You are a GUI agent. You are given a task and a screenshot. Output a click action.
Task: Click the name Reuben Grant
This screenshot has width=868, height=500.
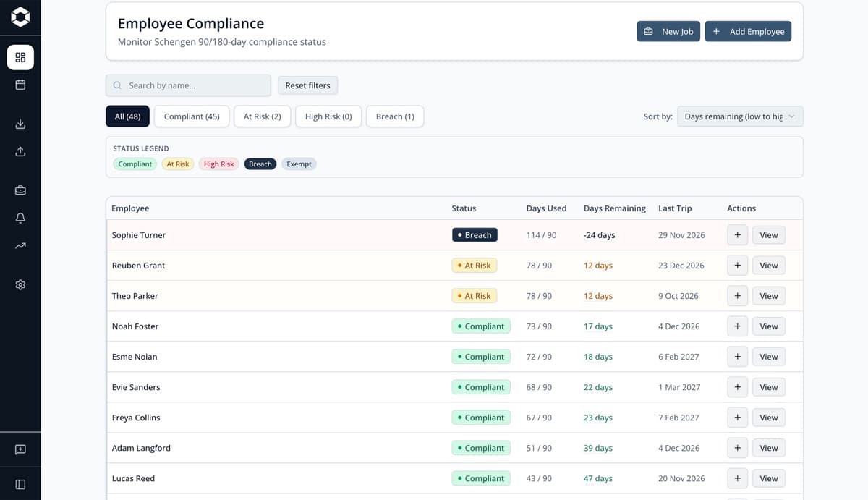[x=138, y=266]
